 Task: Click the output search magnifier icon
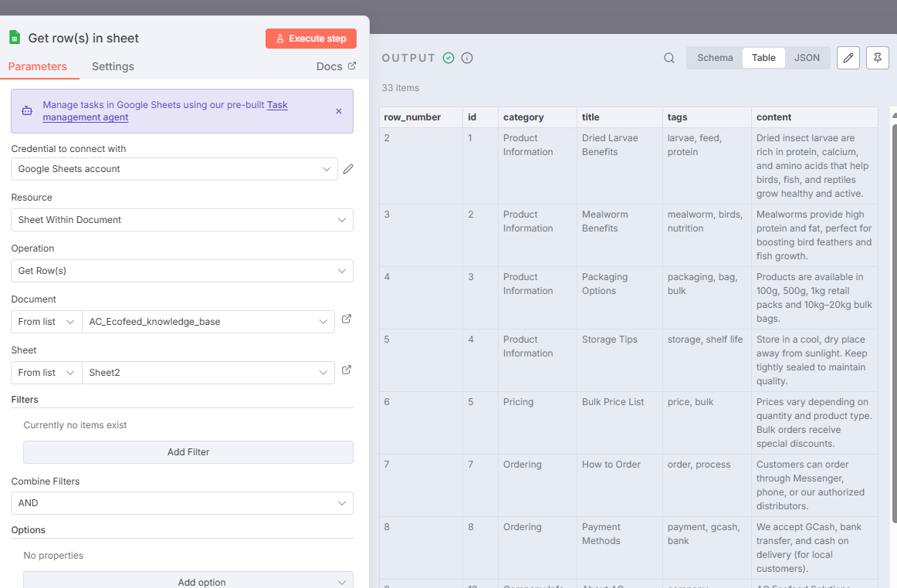tap(669, 58)
